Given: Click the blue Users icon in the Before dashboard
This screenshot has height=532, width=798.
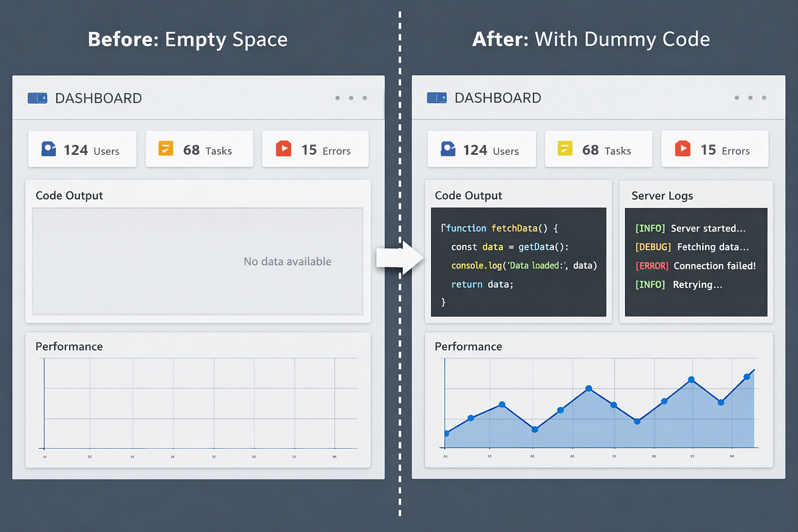Looking at the screenshot, I should point(49,149).
